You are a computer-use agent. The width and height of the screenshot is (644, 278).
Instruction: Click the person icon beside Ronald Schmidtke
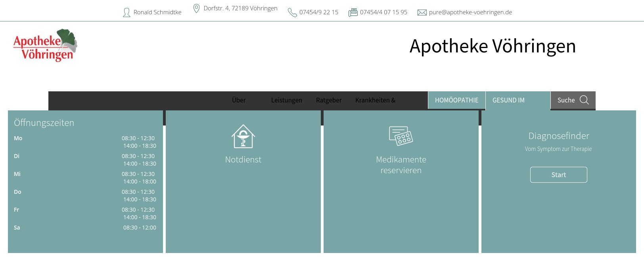click(x=126, y=13)
